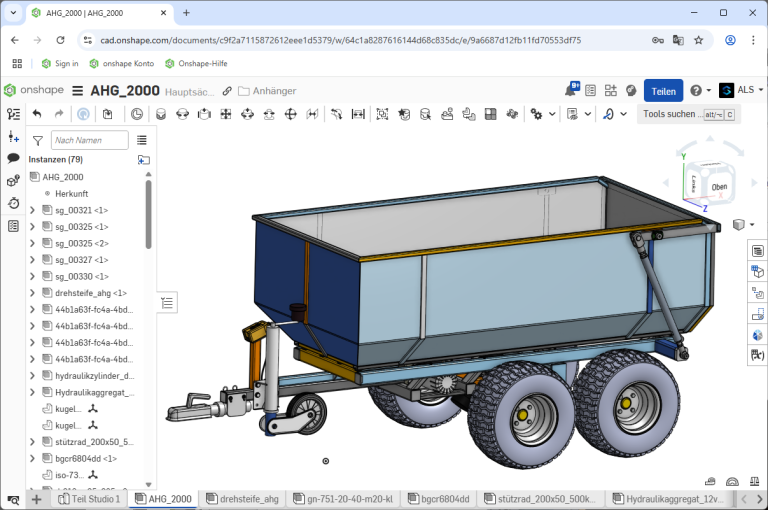Click the Undo arrow in the toolbar
The width and height of the screenshot is (768, 510).
(x=37, y=114)
